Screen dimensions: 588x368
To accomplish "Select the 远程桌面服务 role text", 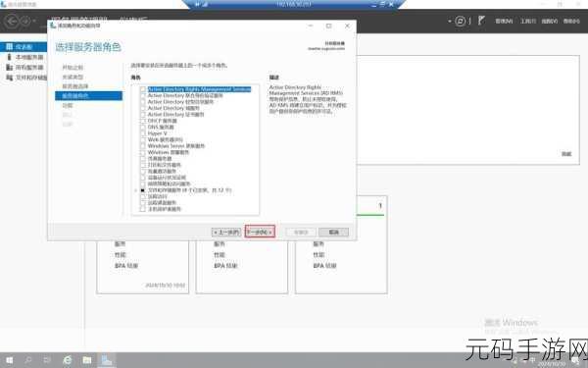I will [162, 203].
